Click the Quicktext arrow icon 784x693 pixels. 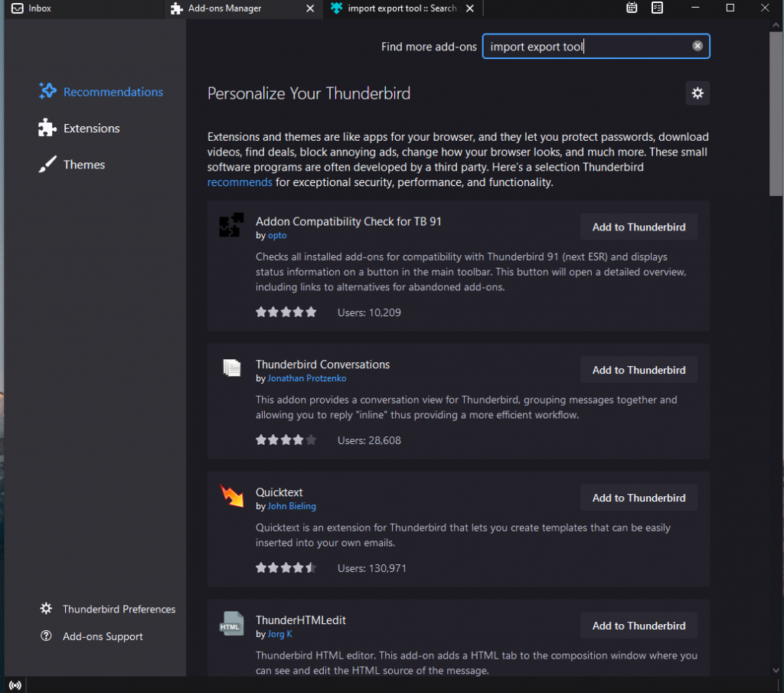(x=231, y=496)
